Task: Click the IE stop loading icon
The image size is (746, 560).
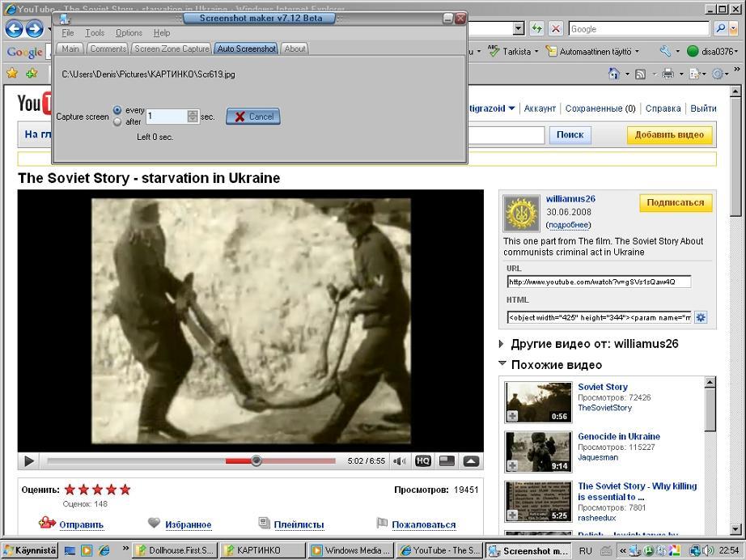Action: pos(556,28)
